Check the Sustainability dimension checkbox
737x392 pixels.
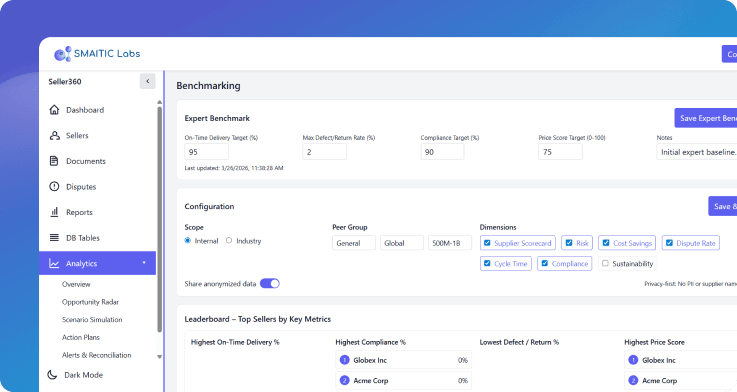(x=605, y=263)
